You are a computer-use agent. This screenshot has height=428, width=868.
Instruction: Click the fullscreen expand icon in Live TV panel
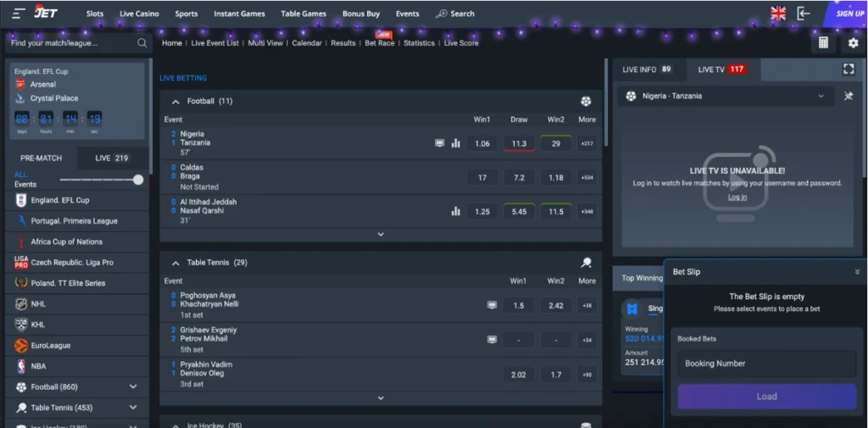pyautogui.click(x=849, y=69)
